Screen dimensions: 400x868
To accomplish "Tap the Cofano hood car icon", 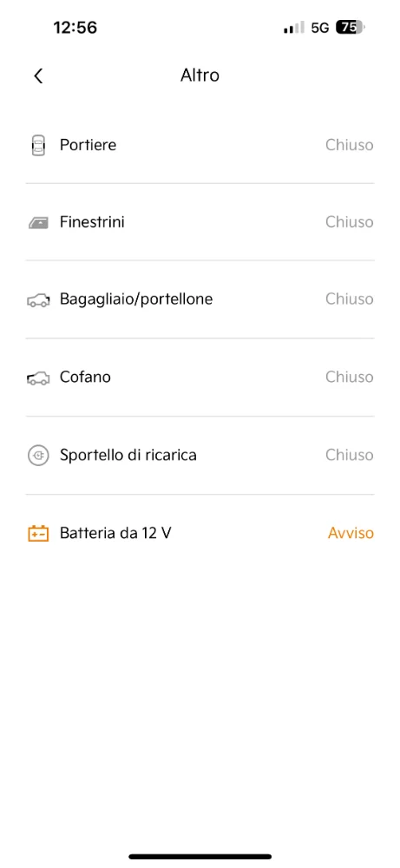I will click(x=38, y=378).
